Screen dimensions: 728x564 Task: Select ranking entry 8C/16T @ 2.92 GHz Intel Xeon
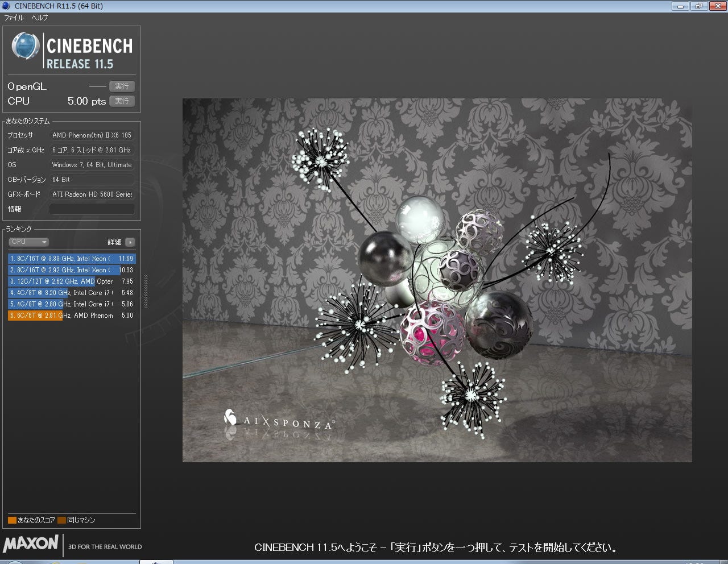pyautogui.click(x=72, y=270)
